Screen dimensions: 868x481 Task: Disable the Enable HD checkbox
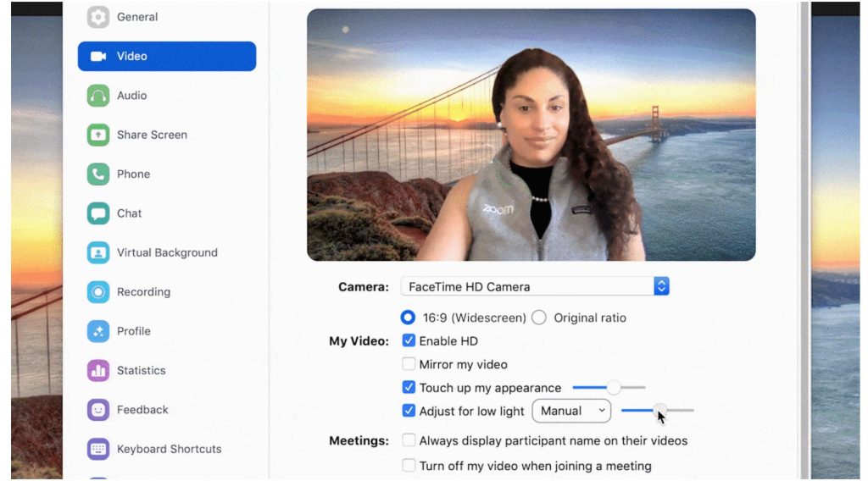point(409,341)
